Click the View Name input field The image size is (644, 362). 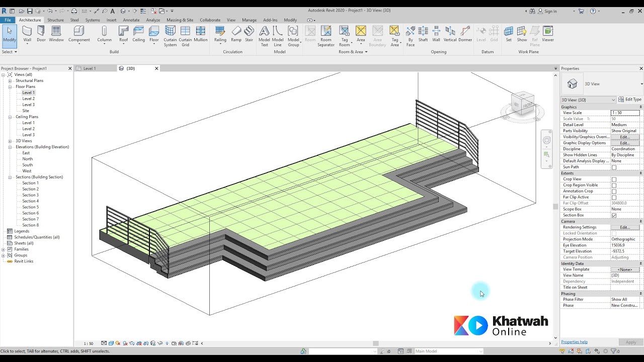click(625, 276)
